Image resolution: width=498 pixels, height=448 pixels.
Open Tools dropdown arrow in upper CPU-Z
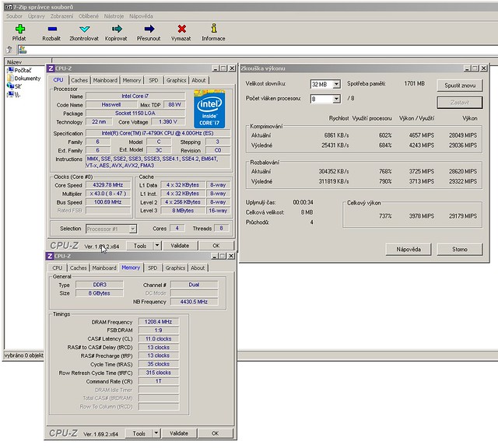157,246
